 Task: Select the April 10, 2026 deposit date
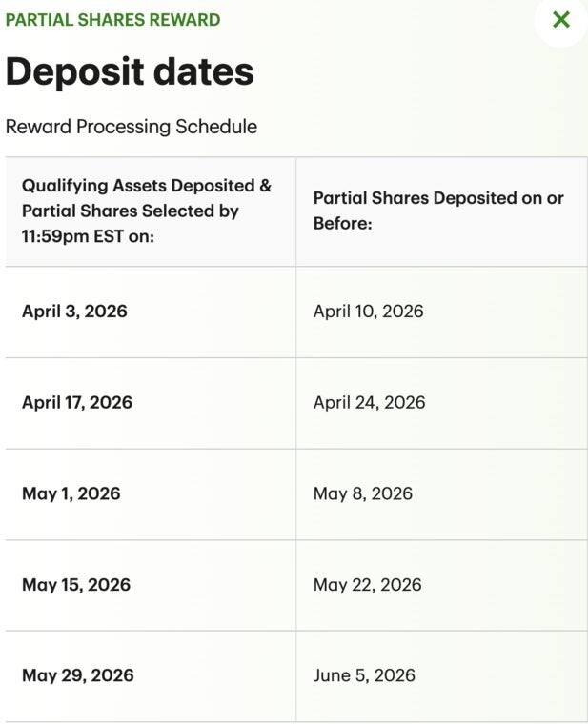tap(368, 312)
